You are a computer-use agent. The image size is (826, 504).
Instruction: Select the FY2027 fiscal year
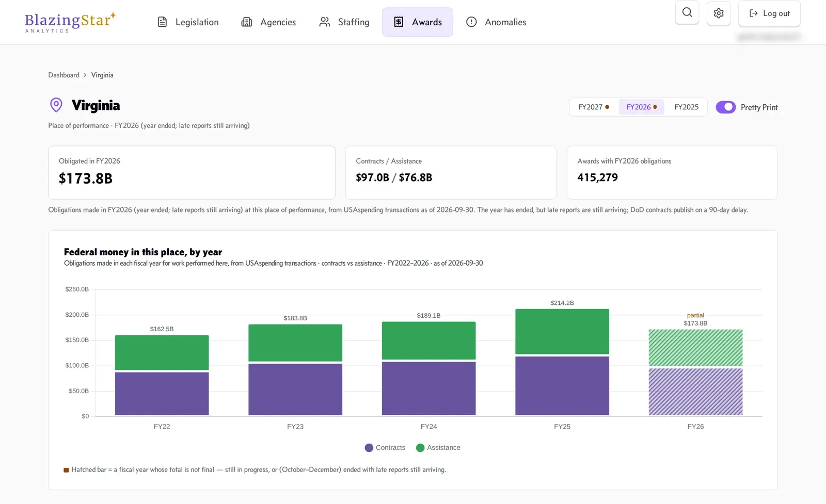click(594, 107)
